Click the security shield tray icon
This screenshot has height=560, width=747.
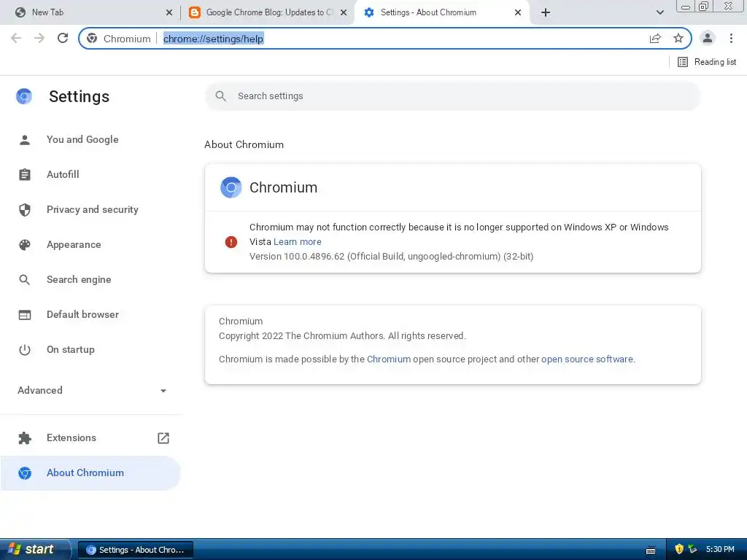pos(679,549)
